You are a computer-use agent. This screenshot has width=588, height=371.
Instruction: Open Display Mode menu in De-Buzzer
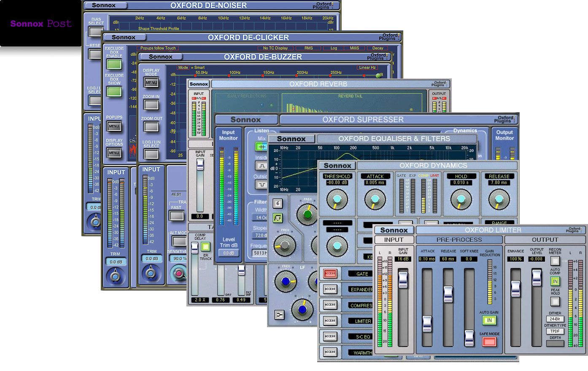click(x=151, y=82)
